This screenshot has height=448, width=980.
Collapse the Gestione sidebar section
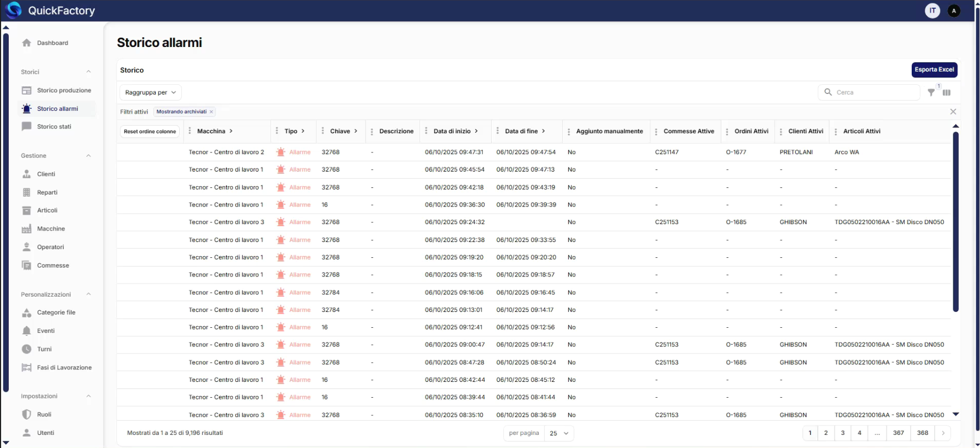pyautogui.click(x=88, y=156)
